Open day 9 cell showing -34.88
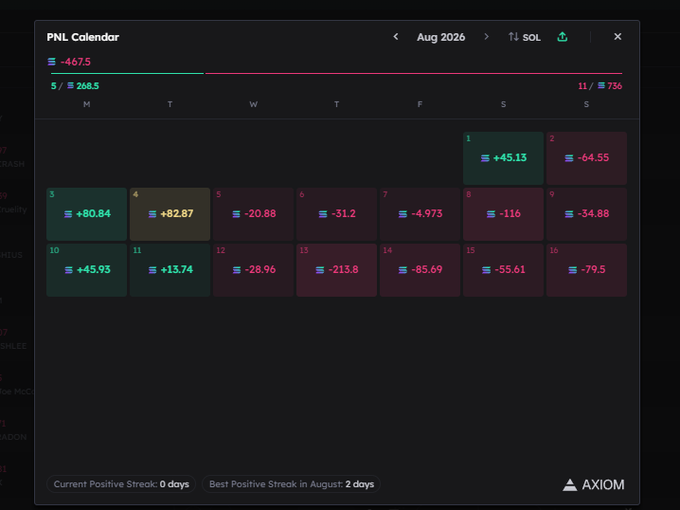 click(586, 214)
